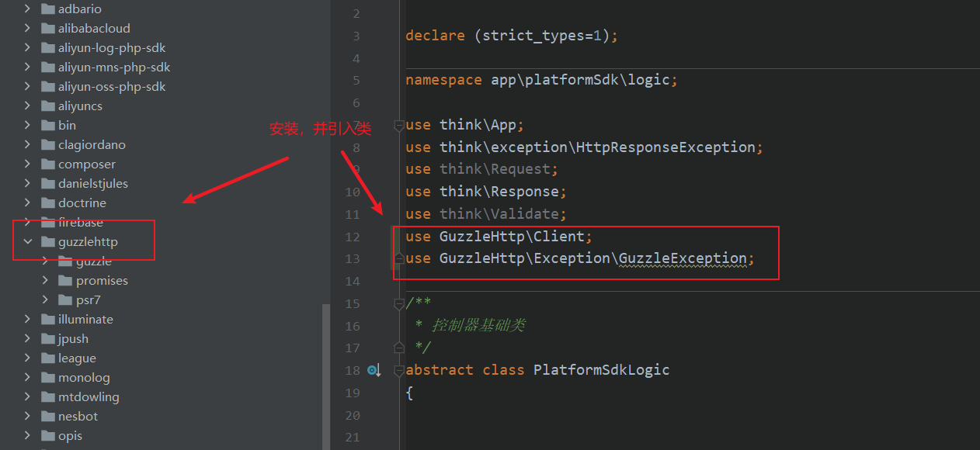The height and width of the screenshot is (450, 980).
Task: Expand the aliyuncs folder chevron
Action: point(28,106)
